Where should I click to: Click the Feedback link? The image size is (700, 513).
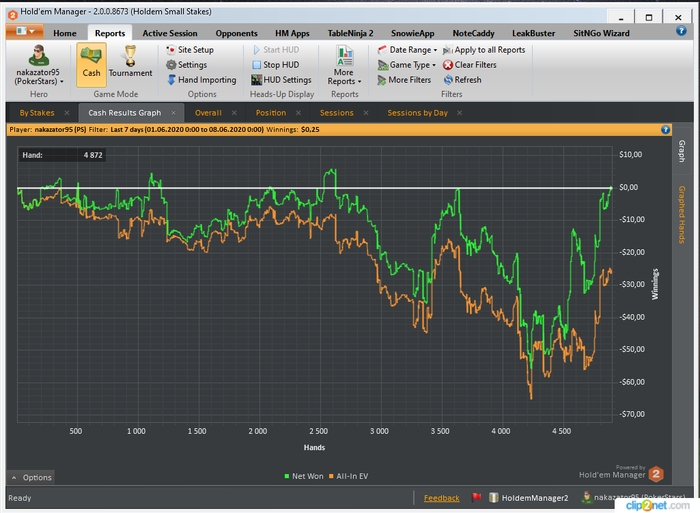[442, 498]
